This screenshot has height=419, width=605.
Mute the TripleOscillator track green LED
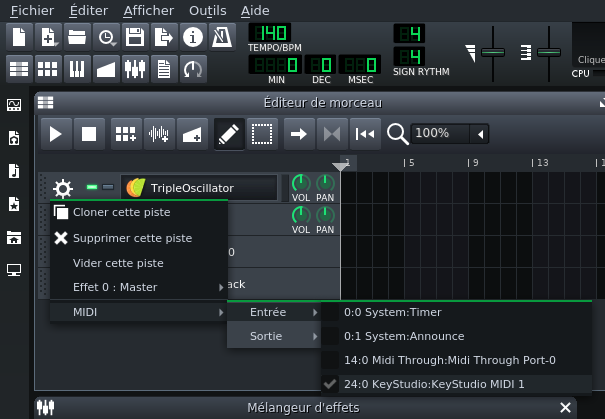tap(92, 187)
